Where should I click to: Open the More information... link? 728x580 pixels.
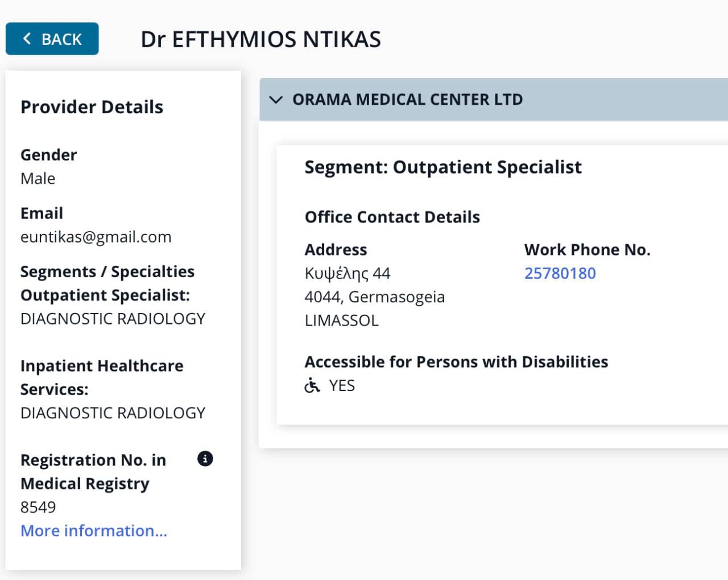click(94, 530)
